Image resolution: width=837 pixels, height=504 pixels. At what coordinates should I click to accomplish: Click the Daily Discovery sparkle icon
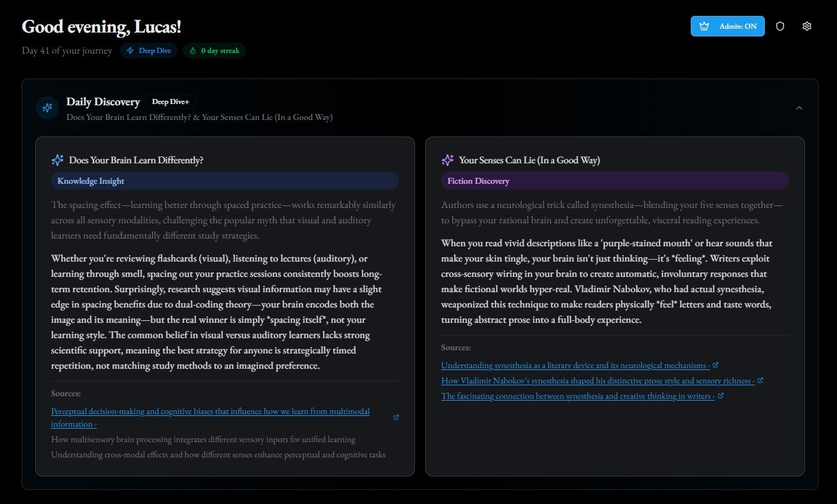coord(47,108)
